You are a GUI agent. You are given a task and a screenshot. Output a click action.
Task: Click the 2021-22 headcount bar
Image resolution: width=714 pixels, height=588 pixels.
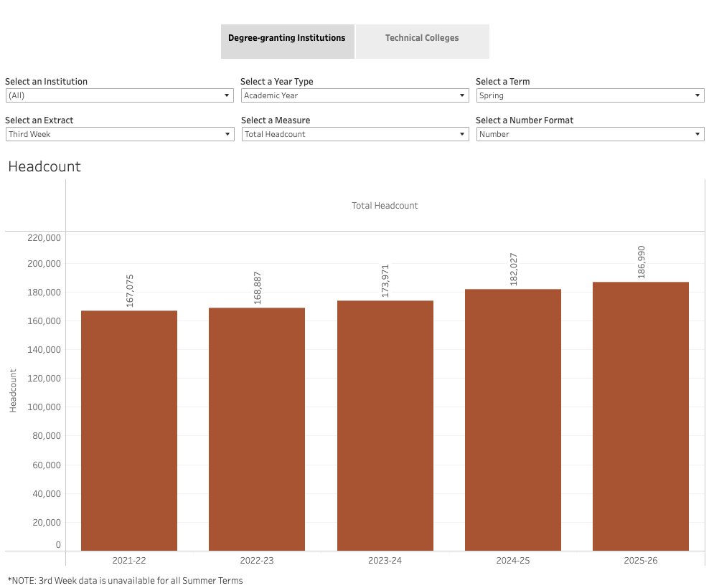129,430
